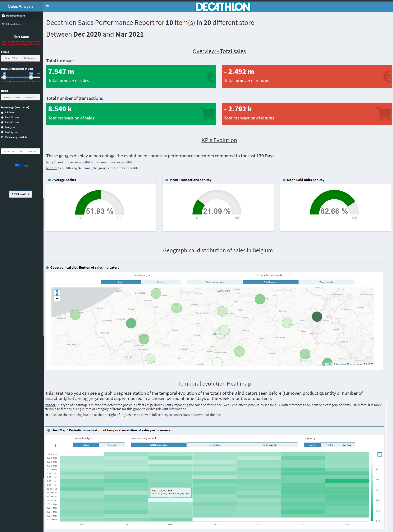Click the upper price slider handle at 780
The height and width of the screenshot is (532, 393).
31,77
